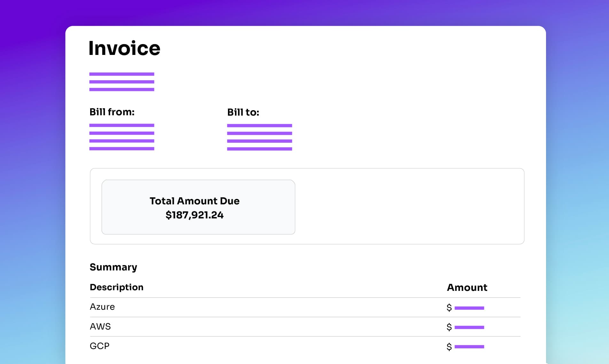This screenshot has width=609, height=364.
Task: Select the Bill from address lines
Action: 122,137
